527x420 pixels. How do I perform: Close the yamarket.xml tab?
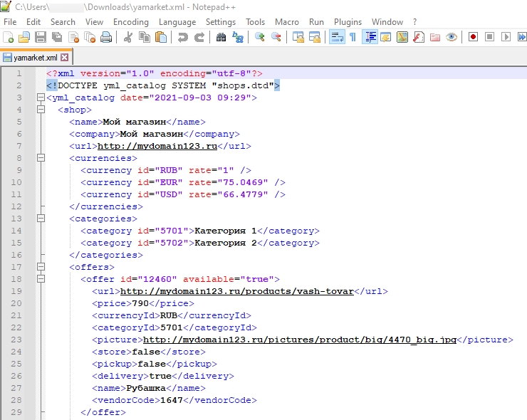point(64,58)
